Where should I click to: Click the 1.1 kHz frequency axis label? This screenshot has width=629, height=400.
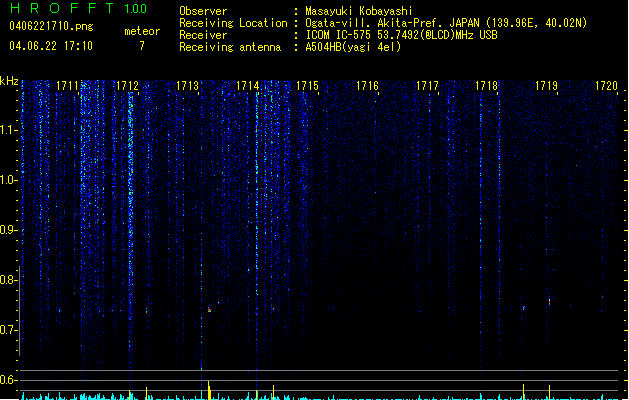8,130
